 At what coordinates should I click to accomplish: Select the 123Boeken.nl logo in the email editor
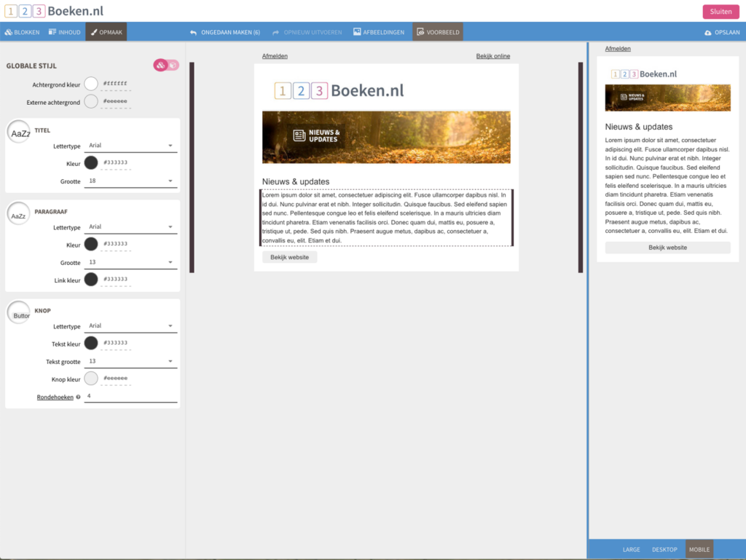(339, 90)
